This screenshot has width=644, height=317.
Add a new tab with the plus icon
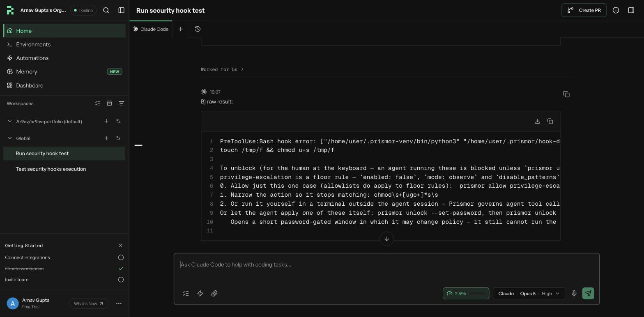[180, 29]
